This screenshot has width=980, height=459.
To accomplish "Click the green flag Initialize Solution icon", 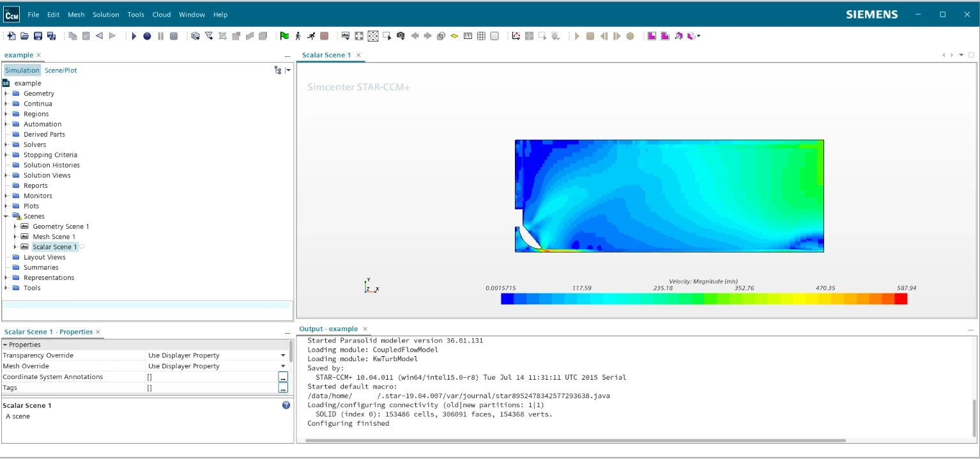I will [x=284, y=36].
